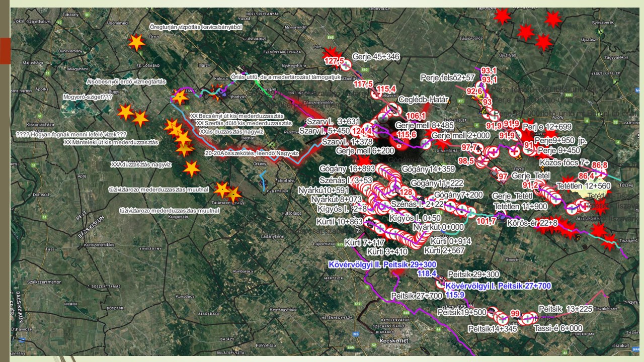Click the yellow star near Örsa
Viewport: 644px width, 362px height.
click(136, 42)
